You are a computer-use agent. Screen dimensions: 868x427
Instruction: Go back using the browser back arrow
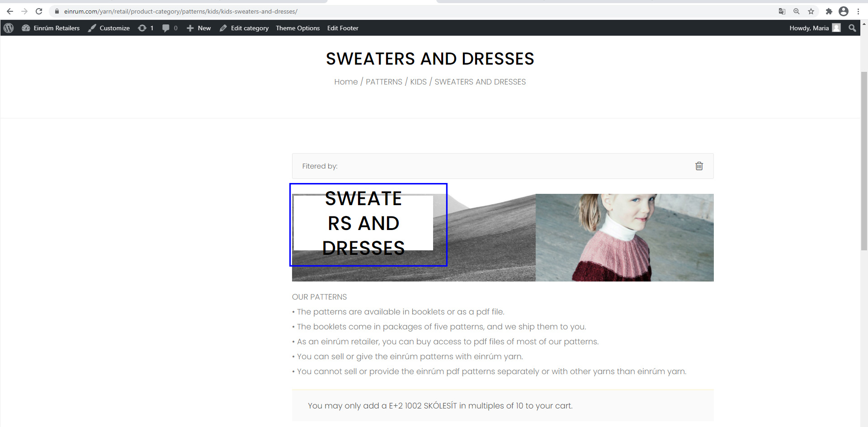(10, 11)
